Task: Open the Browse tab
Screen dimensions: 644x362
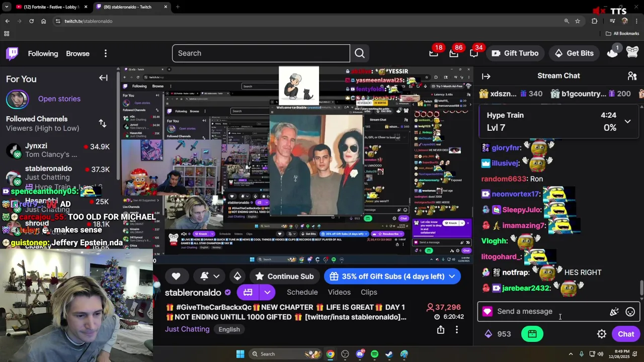Action: (77, 53)
